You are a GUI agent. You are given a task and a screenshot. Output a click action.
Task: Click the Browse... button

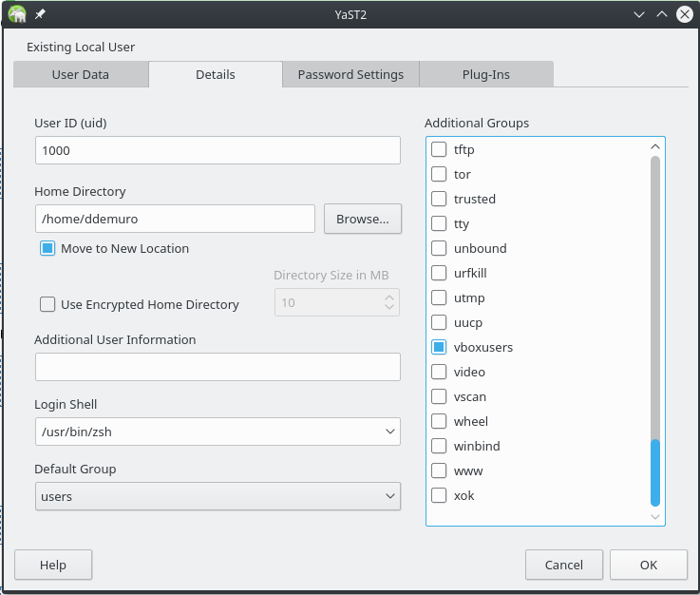click(363, 219)
